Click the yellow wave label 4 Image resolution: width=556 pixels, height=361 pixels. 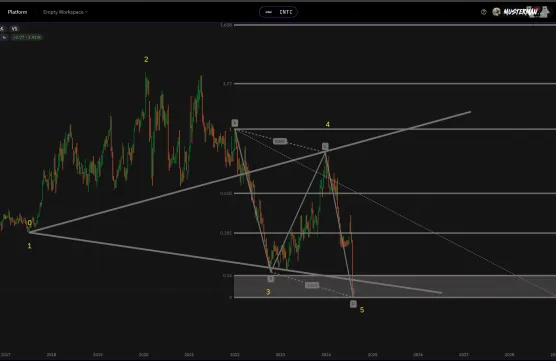coord(328,124)
